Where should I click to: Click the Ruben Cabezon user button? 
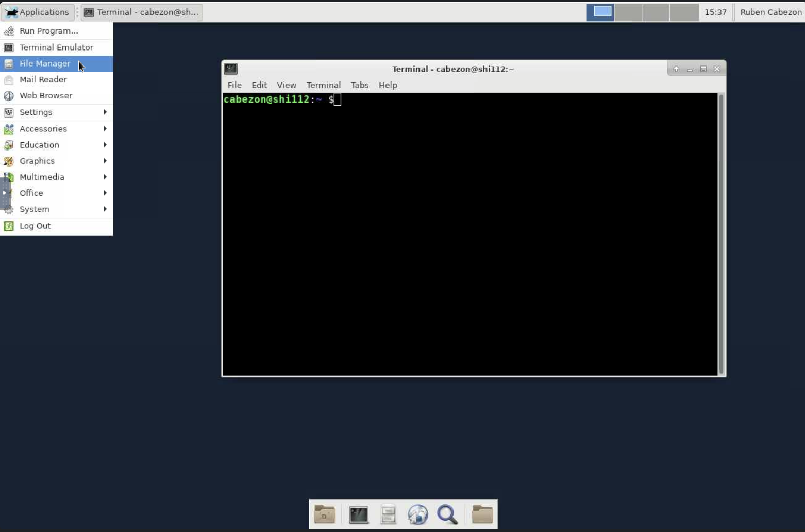[x=770, y=12]
